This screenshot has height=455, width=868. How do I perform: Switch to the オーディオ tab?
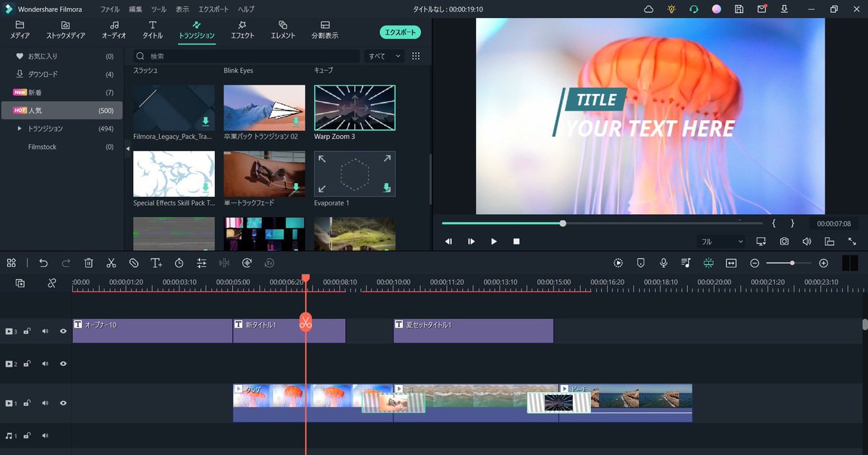114,30
